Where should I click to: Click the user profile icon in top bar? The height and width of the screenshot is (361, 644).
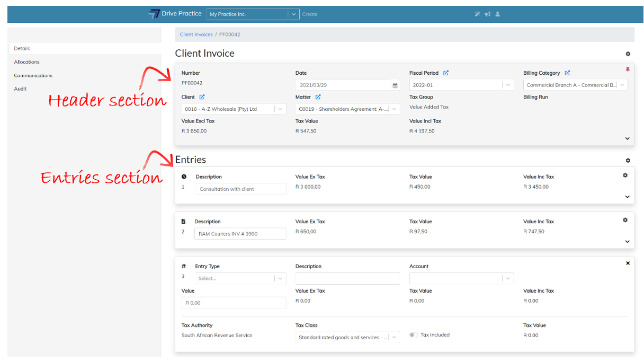click(x=498, y=14)
